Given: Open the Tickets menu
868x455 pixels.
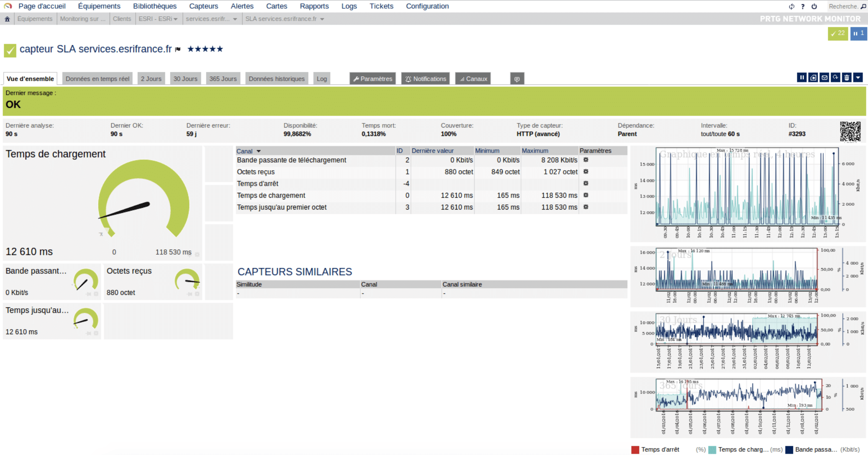Looking at the screenshot, I should 381,6.
